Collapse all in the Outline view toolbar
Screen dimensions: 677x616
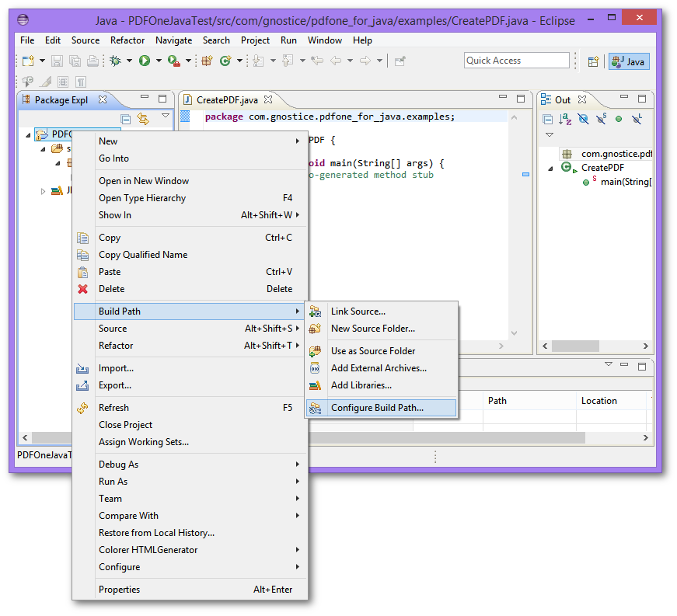(x=547, y=119)
